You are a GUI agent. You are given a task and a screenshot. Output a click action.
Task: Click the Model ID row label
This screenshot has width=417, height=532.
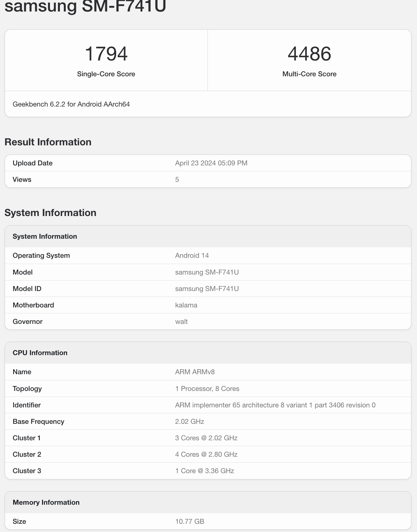[27, 289]
